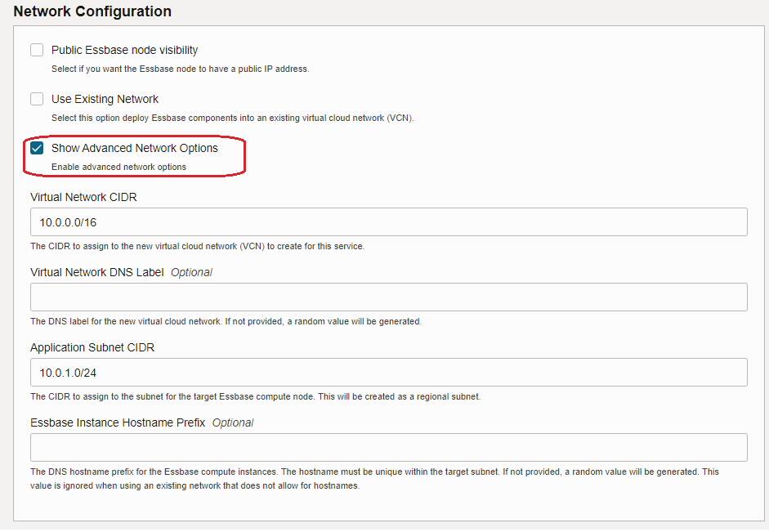769x532 pixels.
Task: Click the regional subnet help text
Action: [255, 396]
